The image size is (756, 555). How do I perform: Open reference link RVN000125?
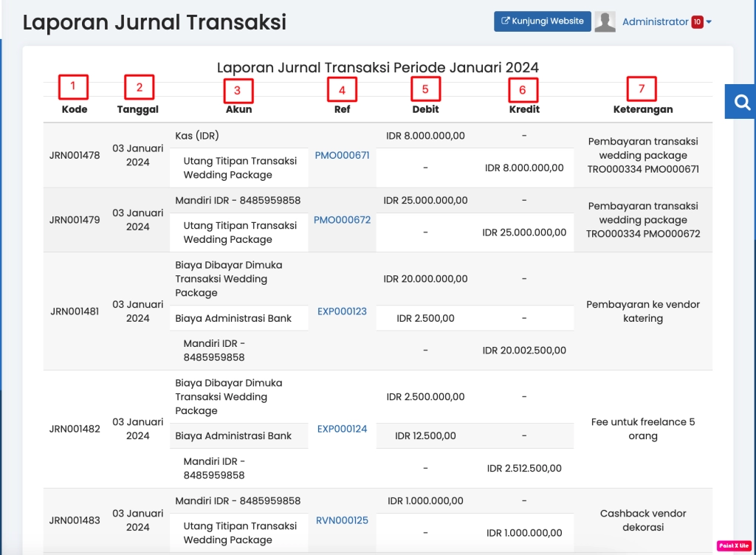pyautogui.click(x=342, y=520)
